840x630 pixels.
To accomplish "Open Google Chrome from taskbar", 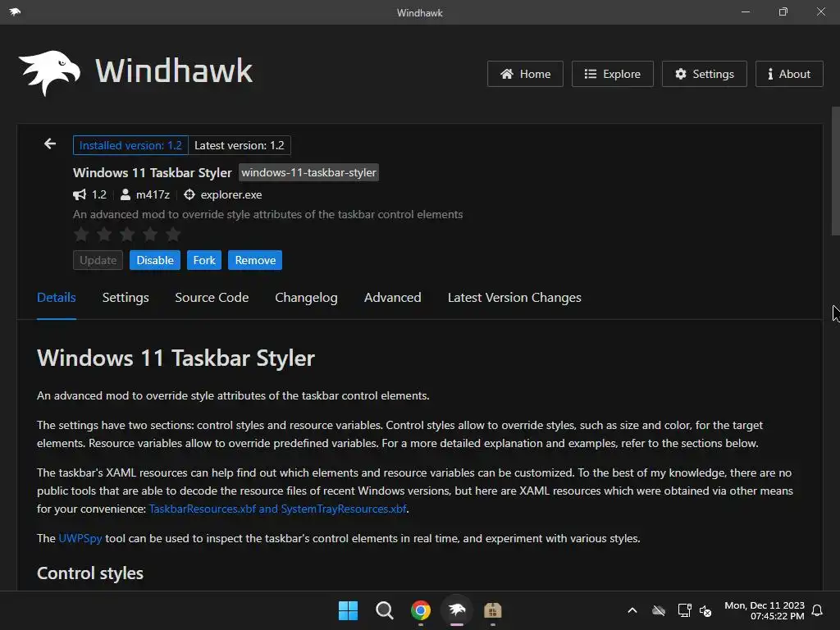I will point(421,610).
